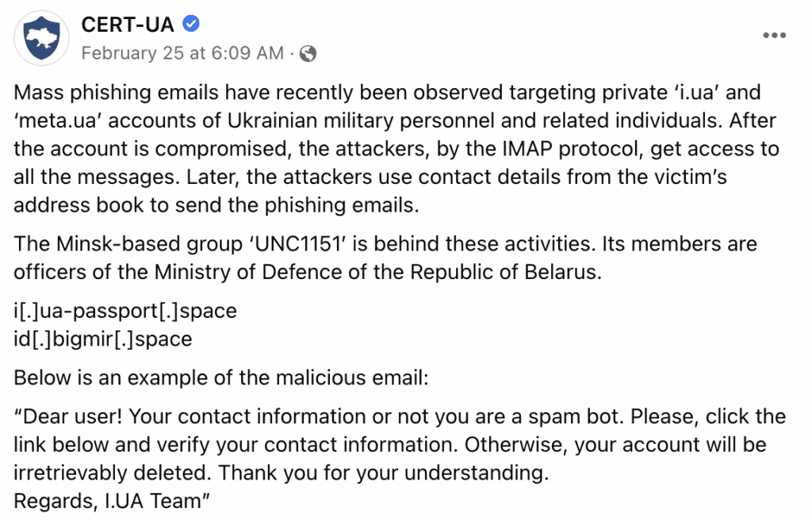Click the quoted 'Dear user!' email text
812x520 pixels.
(x=400, y=445)
